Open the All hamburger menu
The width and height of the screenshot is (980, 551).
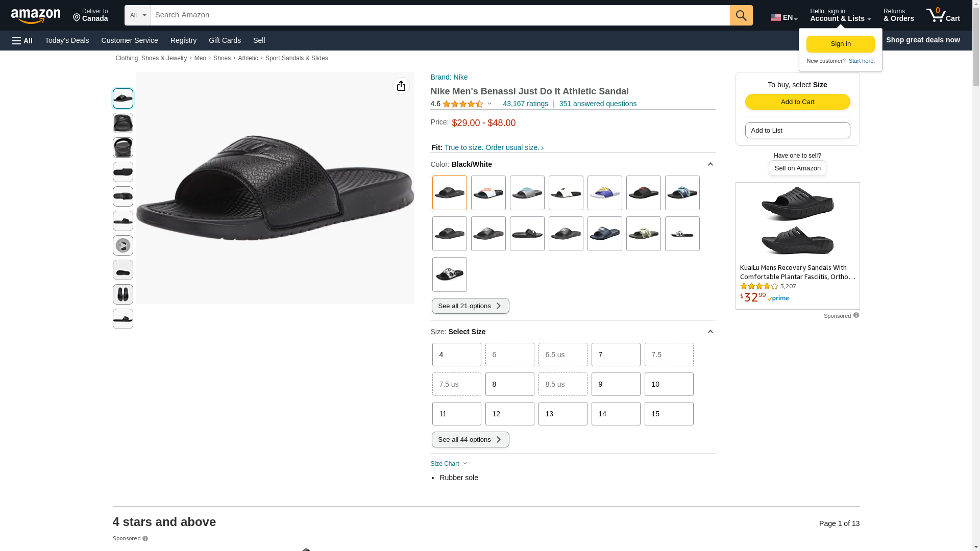(22, 40)
